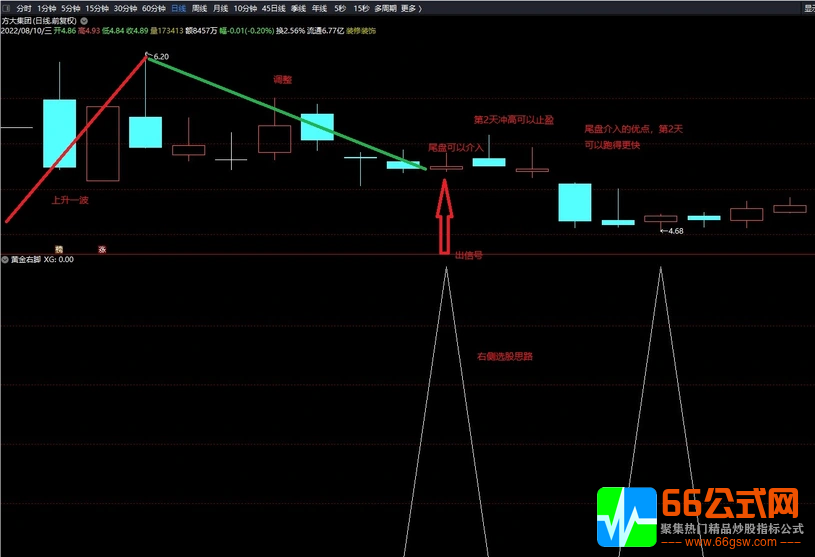Click the 4.68 low price label
The height and width of the screenshot is (557, 815).
pyautogui.click(x=674, y=231)
